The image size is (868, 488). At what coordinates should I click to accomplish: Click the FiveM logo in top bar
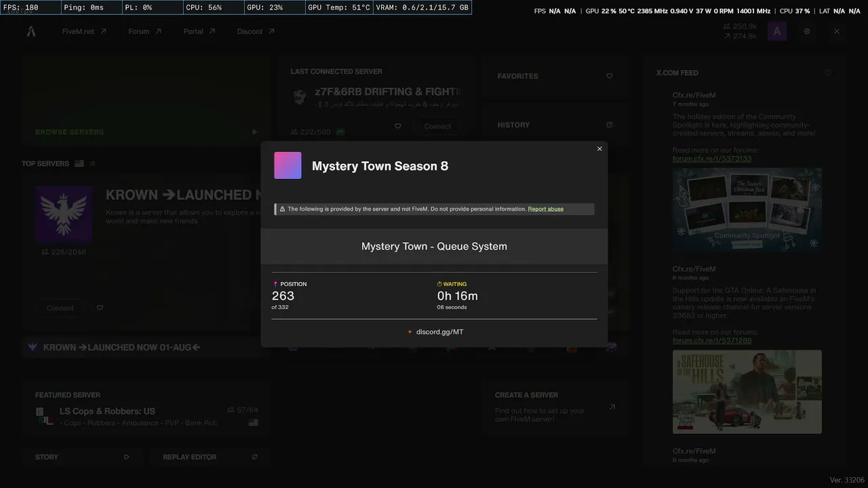tap(31, 31)
